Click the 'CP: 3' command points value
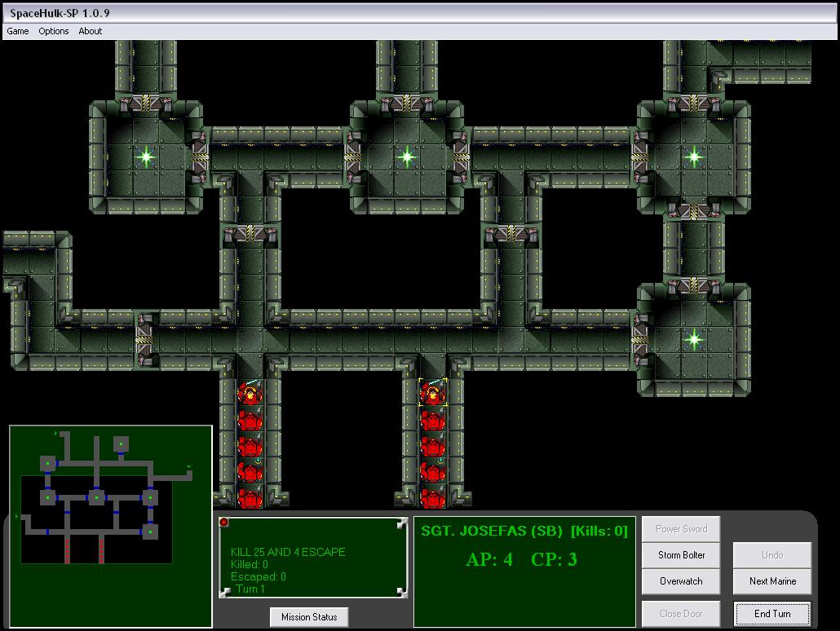The height and width of the screenshot is (631, 840). pyautogui.click(x=554, y=559)
